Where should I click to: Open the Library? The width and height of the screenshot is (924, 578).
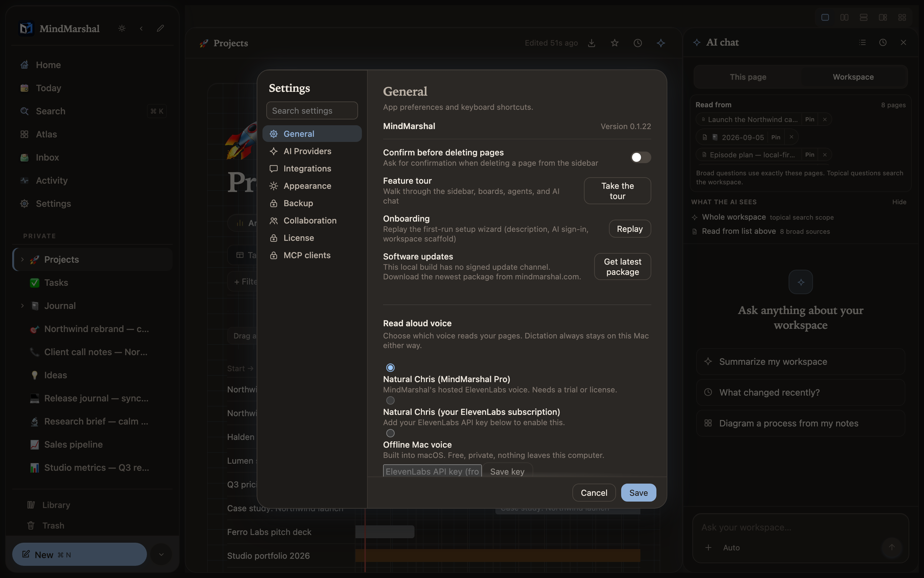point(92,505)
